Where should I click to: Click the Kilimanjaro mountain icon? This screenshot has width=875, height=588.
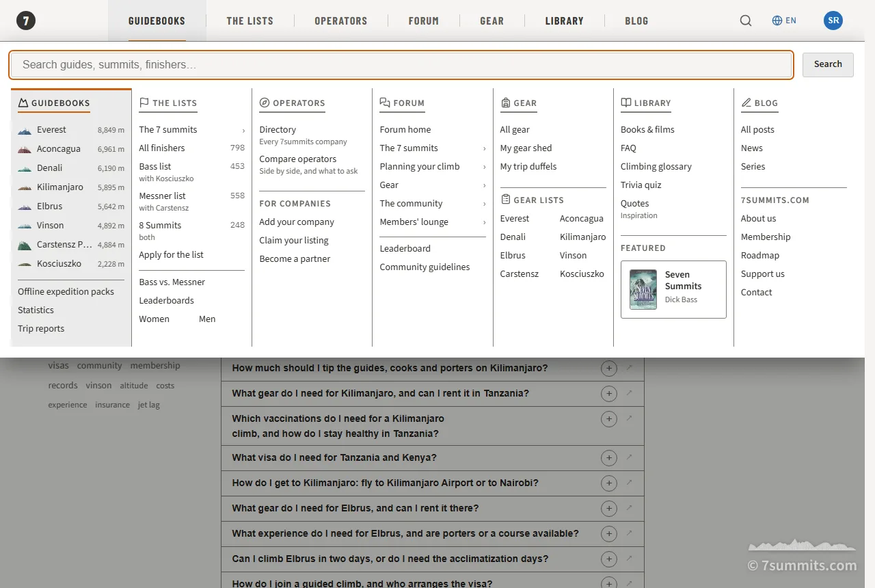pyautogui.click(x=25, y=187)
